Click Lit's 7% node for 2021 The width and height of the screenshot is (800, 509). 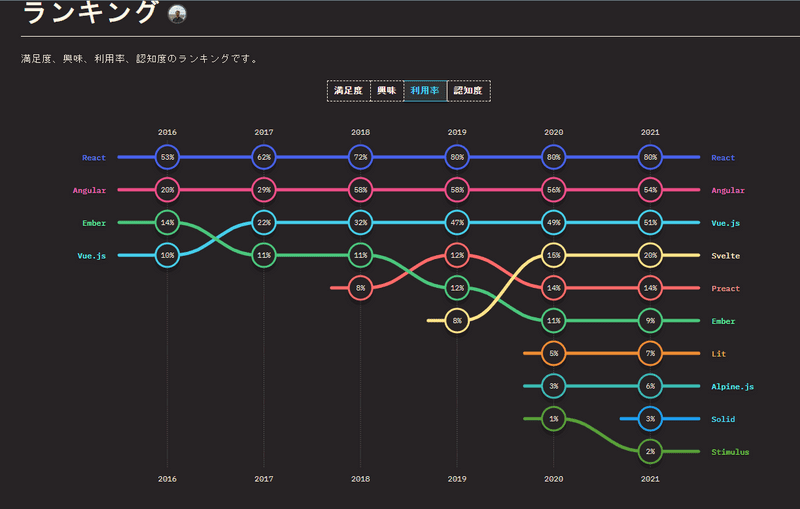[650, 353]
